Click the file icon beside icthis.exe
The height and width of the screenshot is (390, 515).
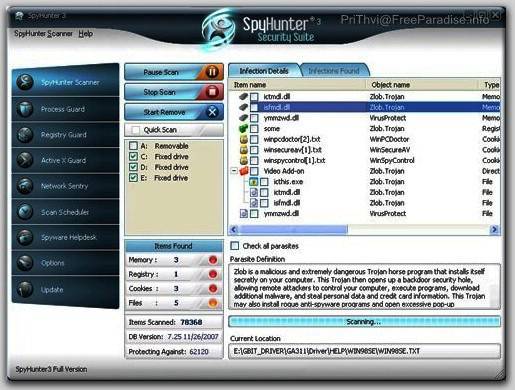254,182
